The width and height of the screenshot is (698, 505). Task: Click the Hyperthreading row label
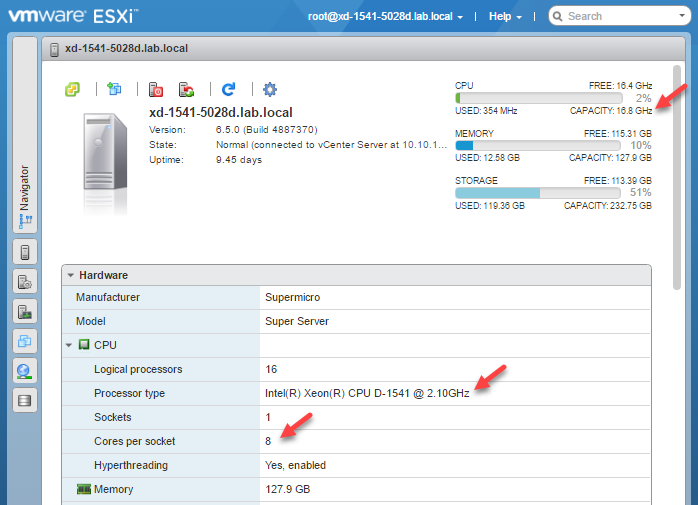[131, 465]
